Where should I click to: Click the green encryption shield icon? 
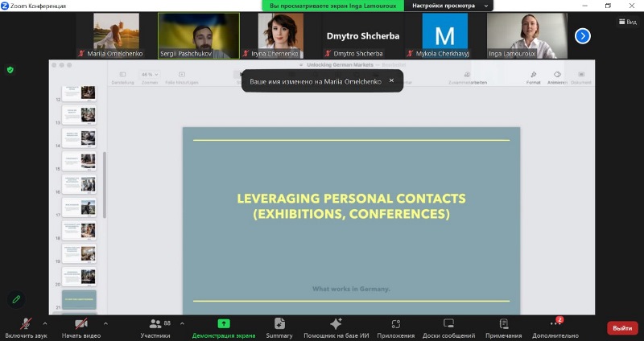(x=10, y=70)
